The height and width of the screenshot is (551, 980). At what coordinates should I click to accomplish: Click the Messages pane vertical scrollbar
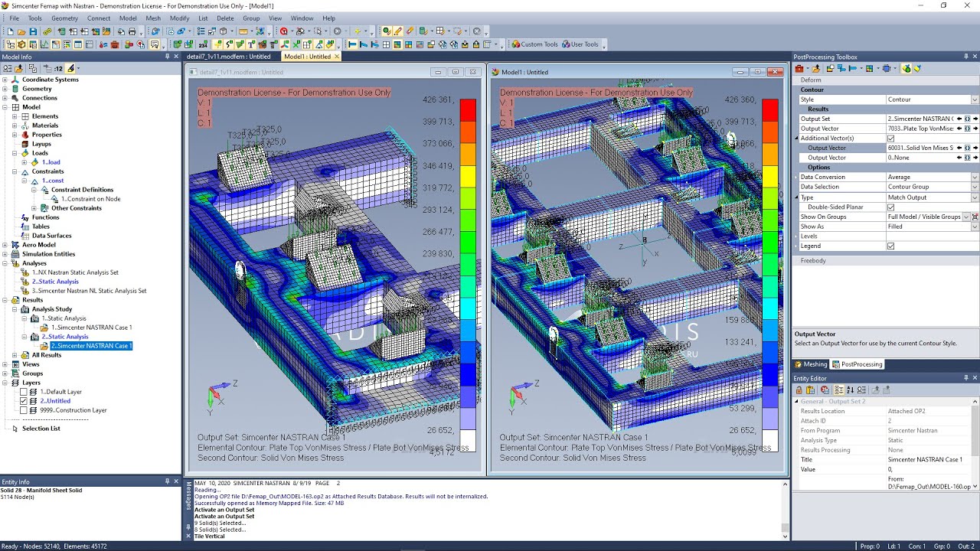tap(785, 509)
